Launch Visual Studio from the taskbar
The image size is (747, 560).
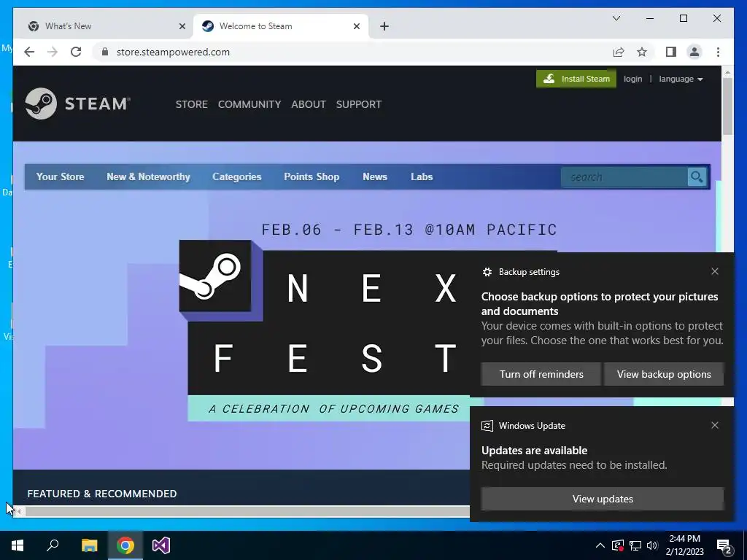pyautogui.click(x=161, y=545)
